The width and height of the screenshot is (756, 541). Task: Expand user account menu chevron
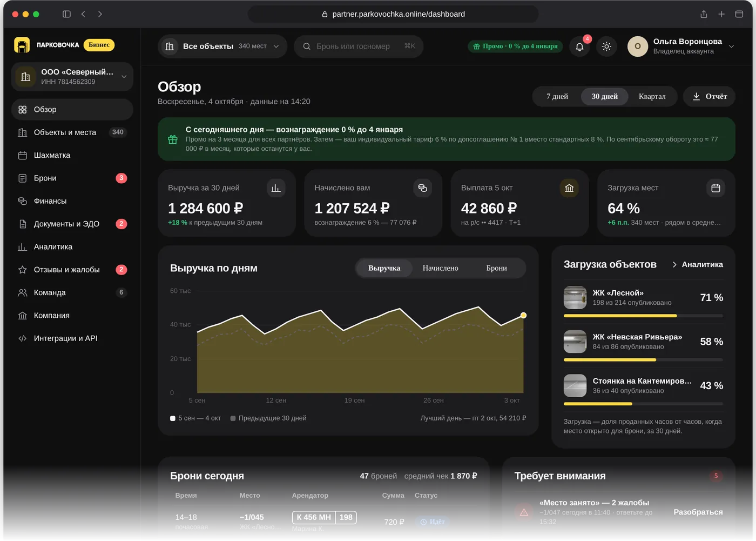click(x=731, y=46)
